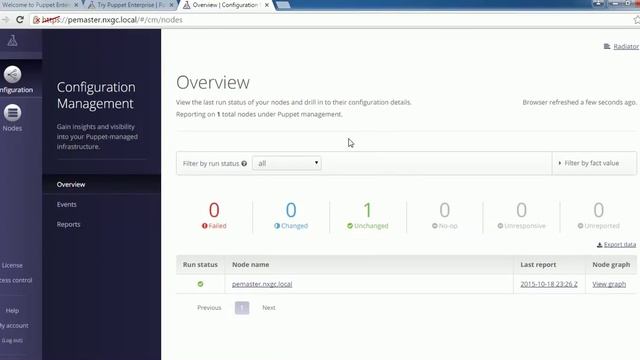Open My account link
Image resolution: width=640 pixels, height=360 pixels.
pos(14,326)
